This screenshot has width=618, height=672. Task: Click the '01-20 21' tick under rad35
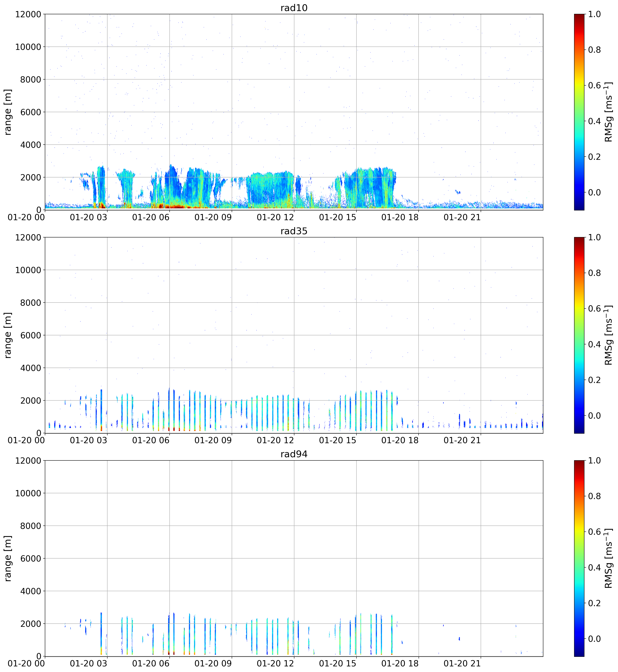click(462, 440)
